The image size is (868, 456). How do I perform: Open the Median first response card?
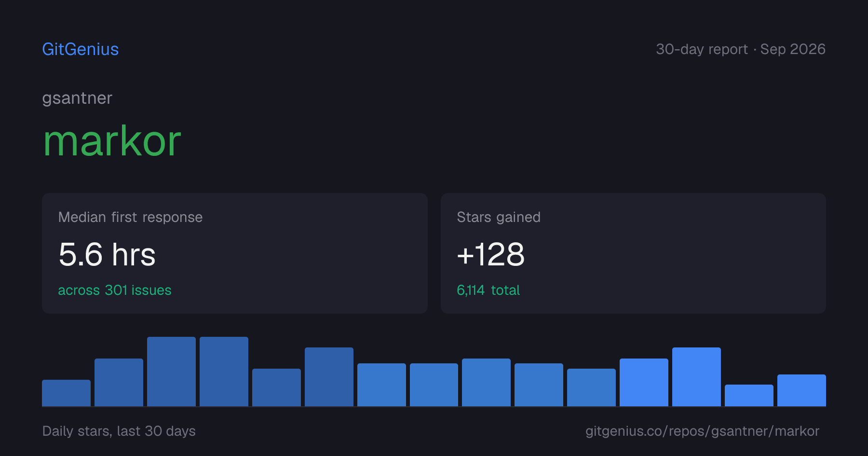tap(235, 253)
